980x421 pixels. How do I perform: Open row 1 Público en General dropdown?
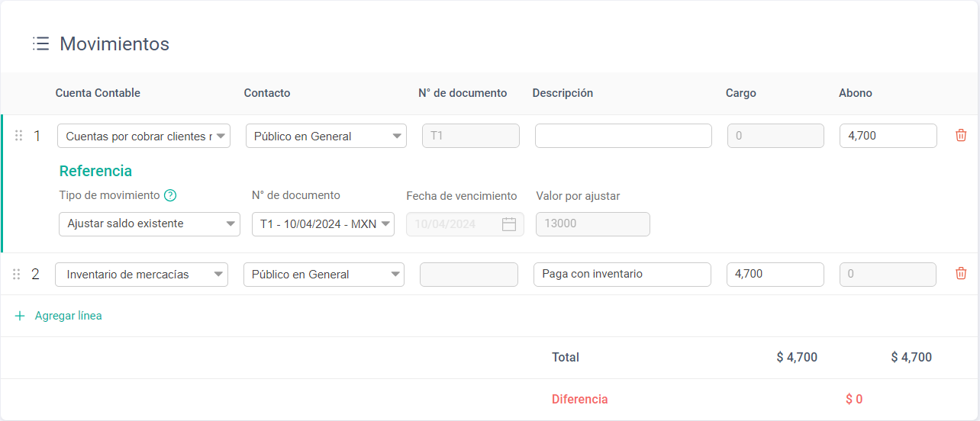pyautogui.click(x=325, y=136)
